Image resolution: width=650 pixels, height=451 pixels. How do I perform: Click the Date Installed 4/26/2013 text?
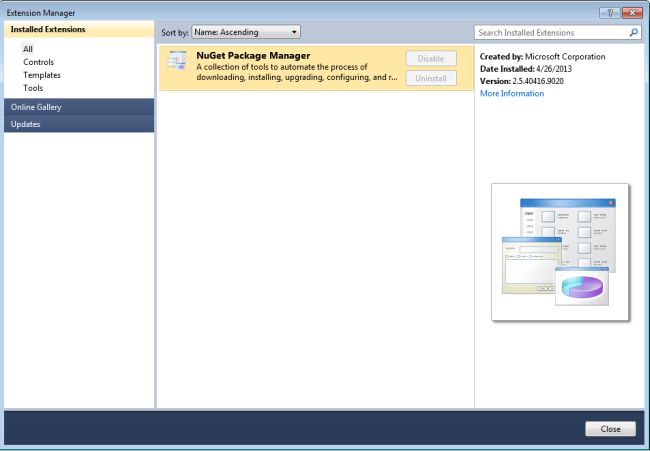coord(526,69)
